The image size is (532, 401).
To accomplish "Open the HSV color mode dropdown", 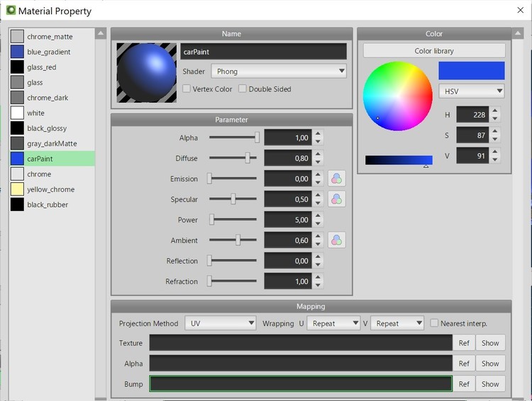I will (471, 91).
